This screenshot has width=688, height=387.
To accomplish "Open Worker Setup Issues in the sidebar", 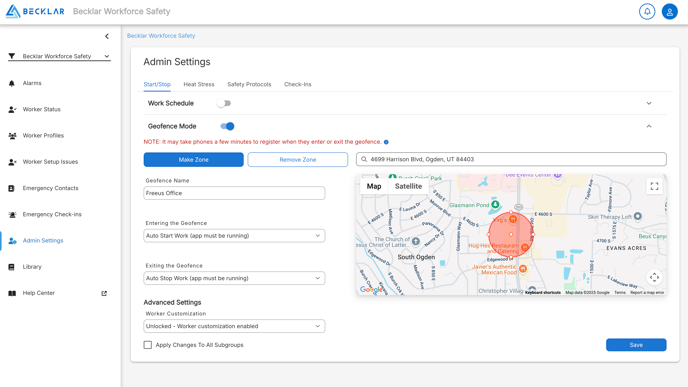I will click(50, 162).
